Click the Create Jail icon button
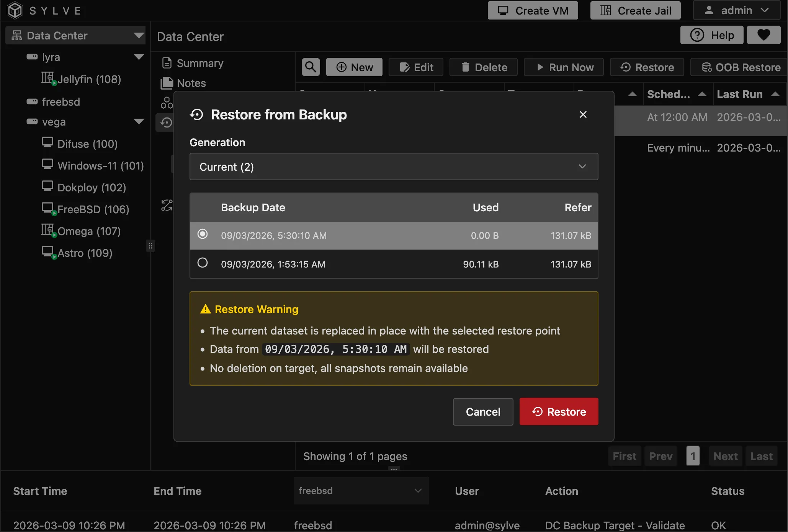Screen dimensions: 788x532 click(605, 10)
